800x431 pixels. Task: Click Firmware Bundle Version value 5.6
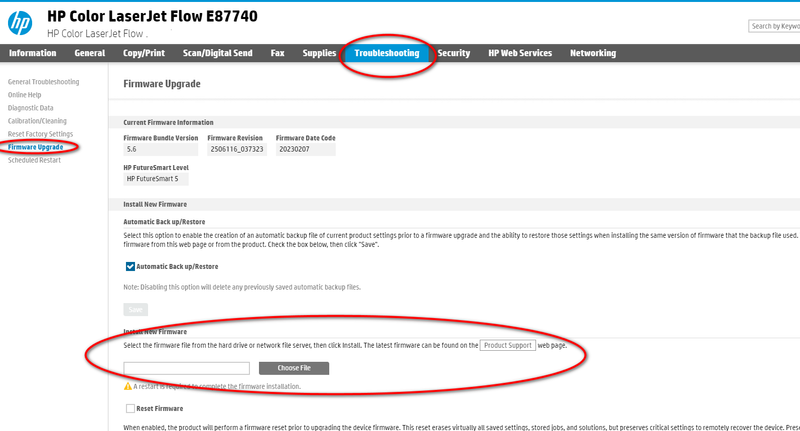(161, 149)
